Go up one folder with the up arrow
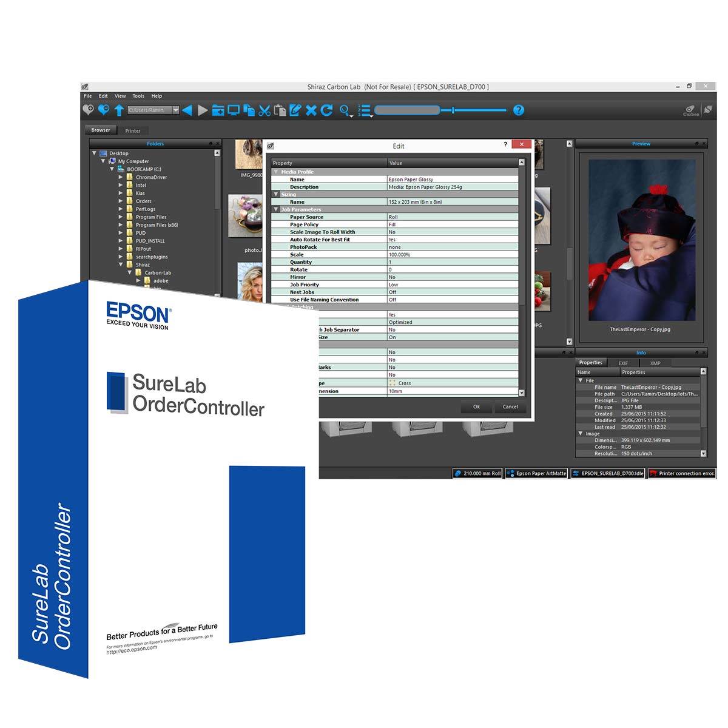This screenshot has width=728, height=728. (119, 110)
